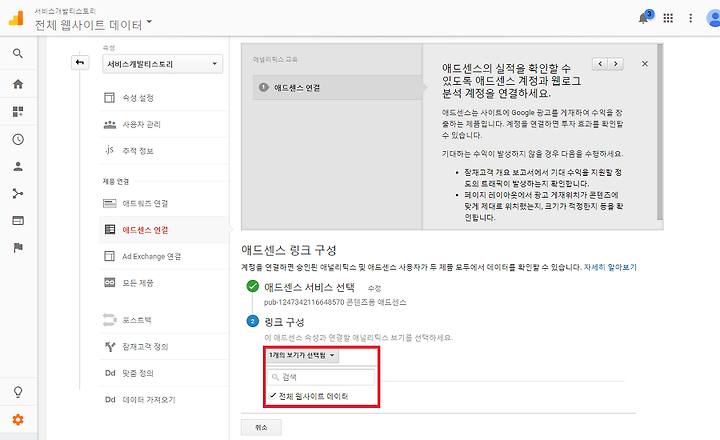Open the Google apps grid
Image resolution: width=720 pixels, height=440 pixels.
668,18
